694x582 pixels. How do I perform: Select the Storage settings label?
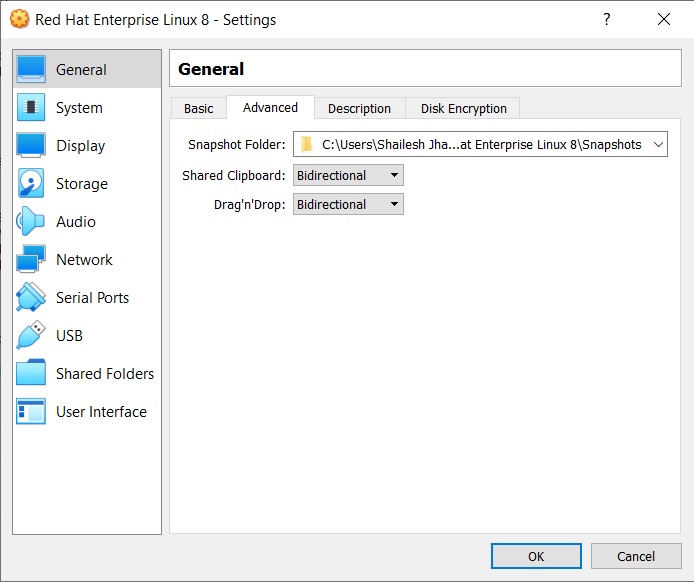click(x=82, y=184)
